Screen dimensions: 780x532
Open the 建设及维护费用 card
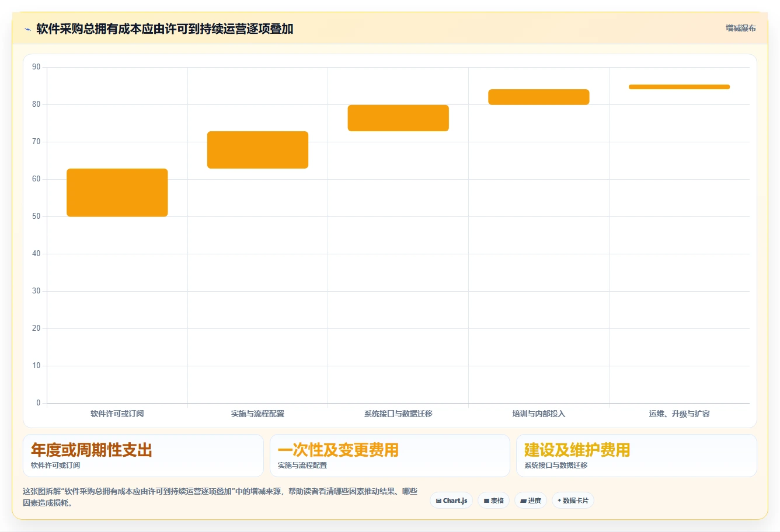[x=636, y=456]
